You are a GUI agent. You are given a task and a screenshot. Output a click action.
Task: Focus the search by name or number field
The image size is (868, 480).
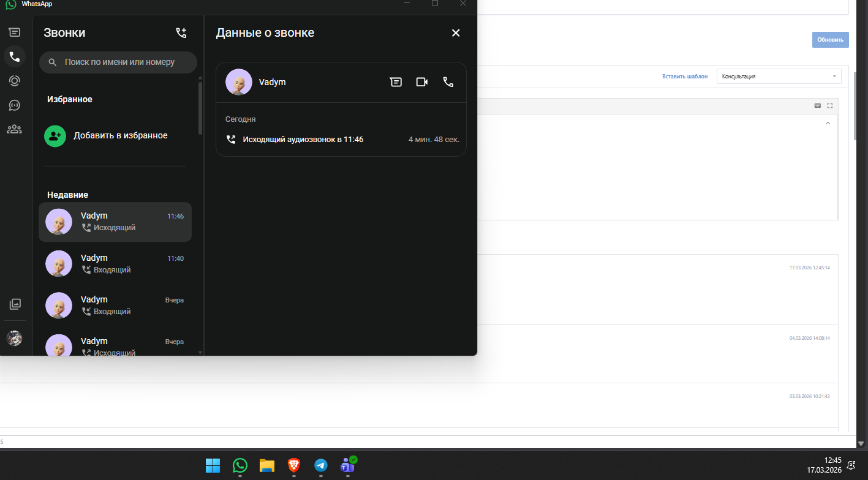118,62
